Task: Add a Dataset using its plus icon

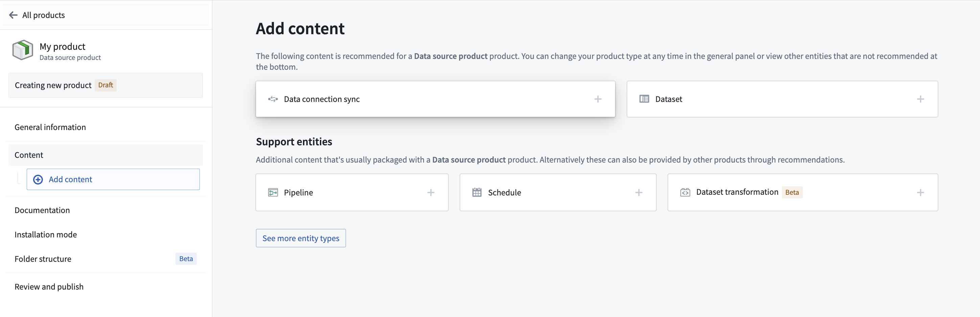Action: click(x=920, y=99)
